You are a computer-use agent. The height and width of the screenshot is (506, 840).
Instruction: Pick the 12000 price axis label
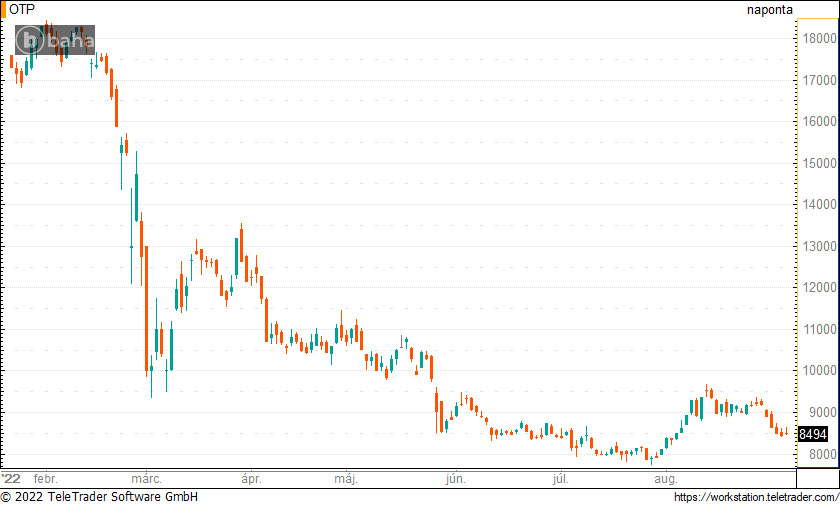pyautogui.click(x=819, y=287)
